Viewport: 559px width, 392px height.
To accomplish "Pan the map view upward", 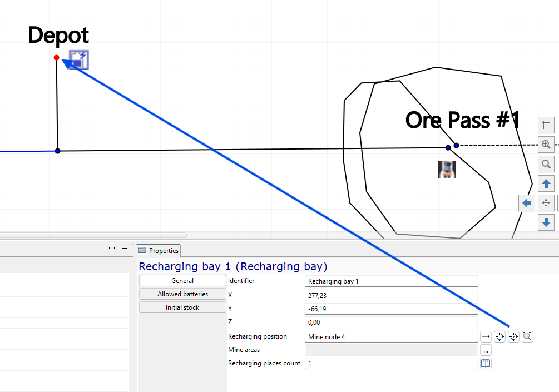I will 546,184.
